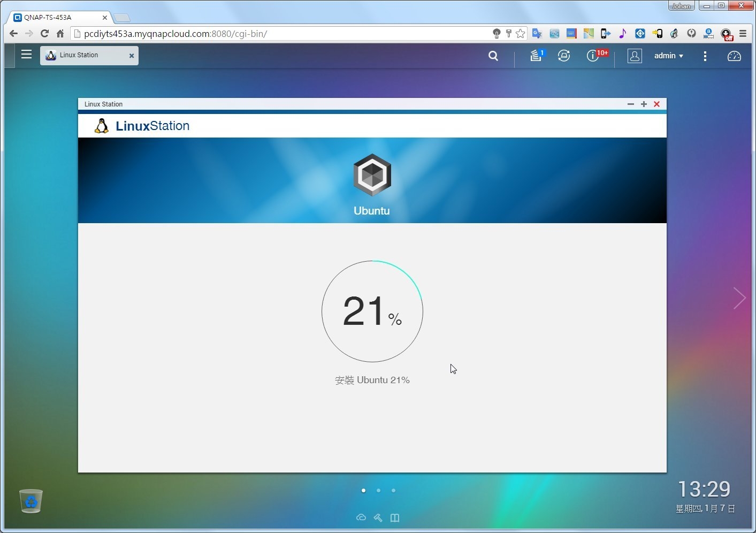Open the three-dot more options menu
This screenshot has height=533, width=756.
tap(705, 56)
